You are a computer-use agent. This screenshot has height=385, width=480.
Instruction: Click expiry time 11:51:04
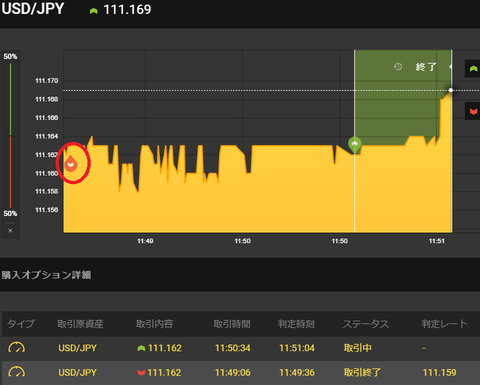pyautogui.click(x=297, y=348)
